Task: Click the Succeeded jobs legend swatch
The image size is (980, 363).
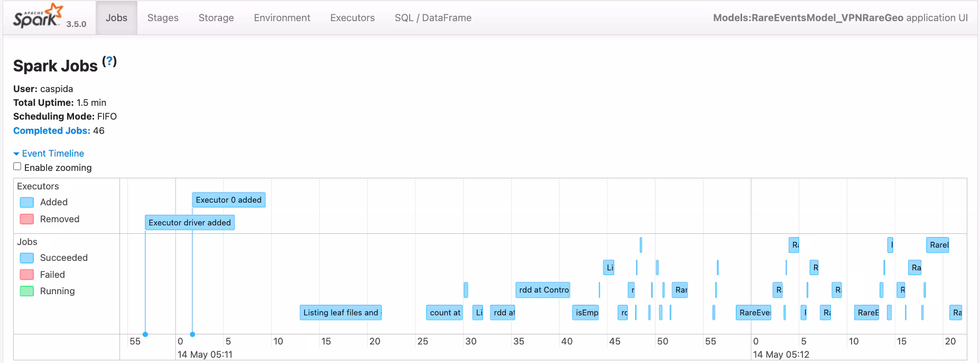Action: 26,258
